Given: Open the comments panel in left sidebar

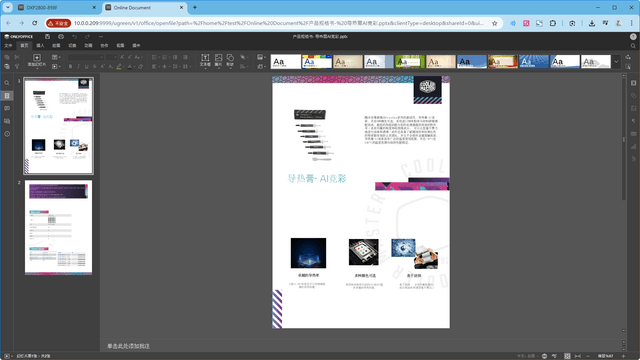Looking at the screenshot, I should (x=7, y=109).
